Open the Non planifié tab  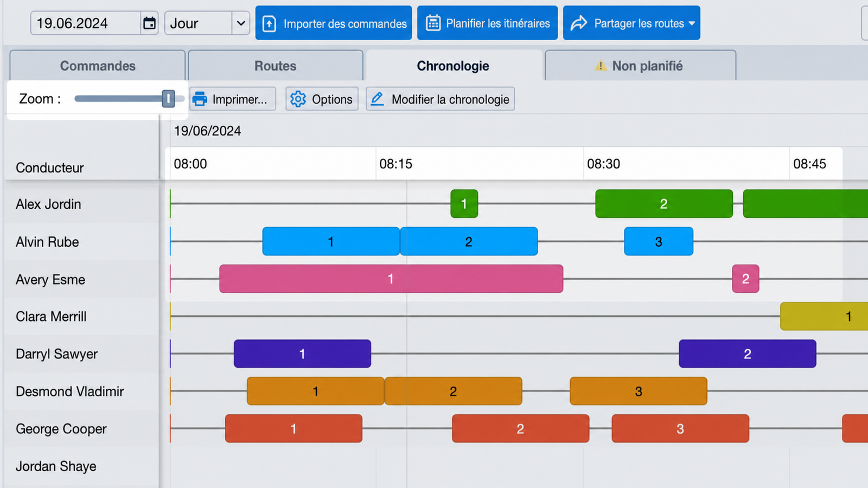click(x=640, y=66)
